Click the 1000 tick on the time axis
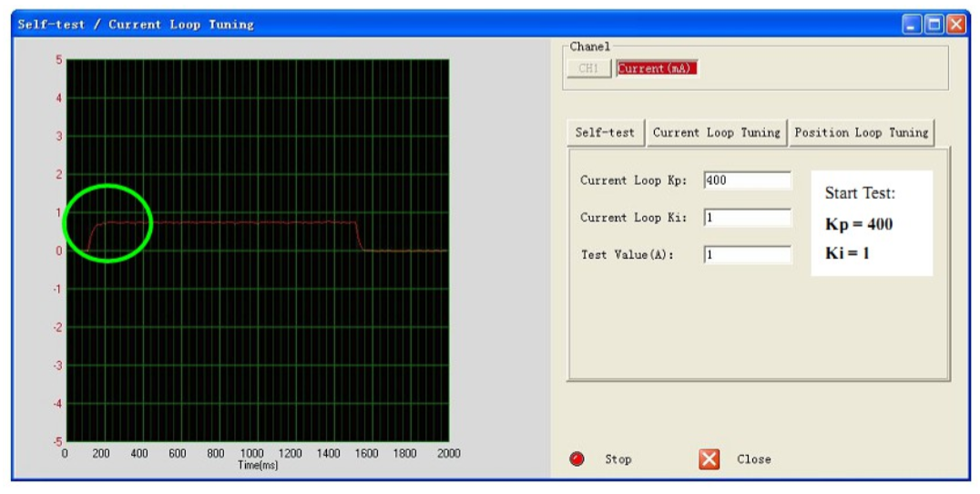 tap(252, 453)
